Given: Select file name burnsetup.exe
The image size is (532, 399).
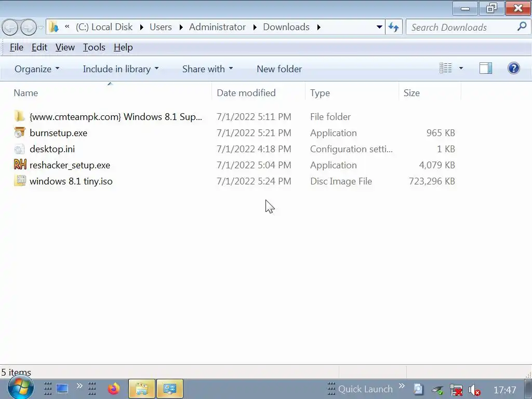Looking at the screenshot, I should [x=58, y=132].
